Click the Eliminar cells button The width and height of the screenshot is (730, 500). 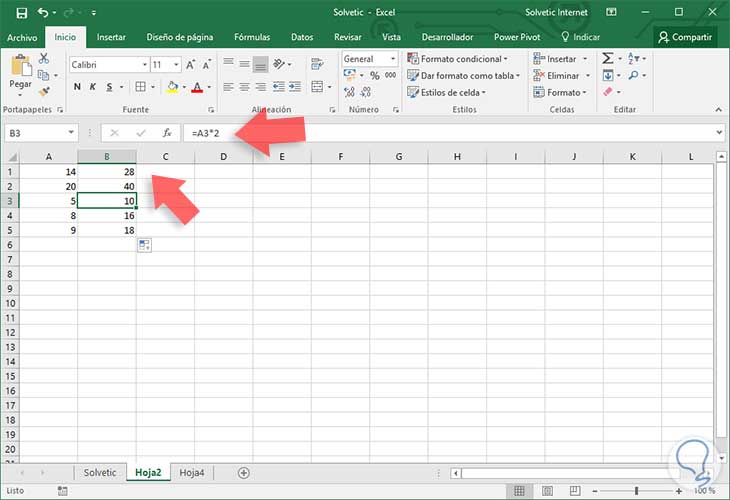561,75
